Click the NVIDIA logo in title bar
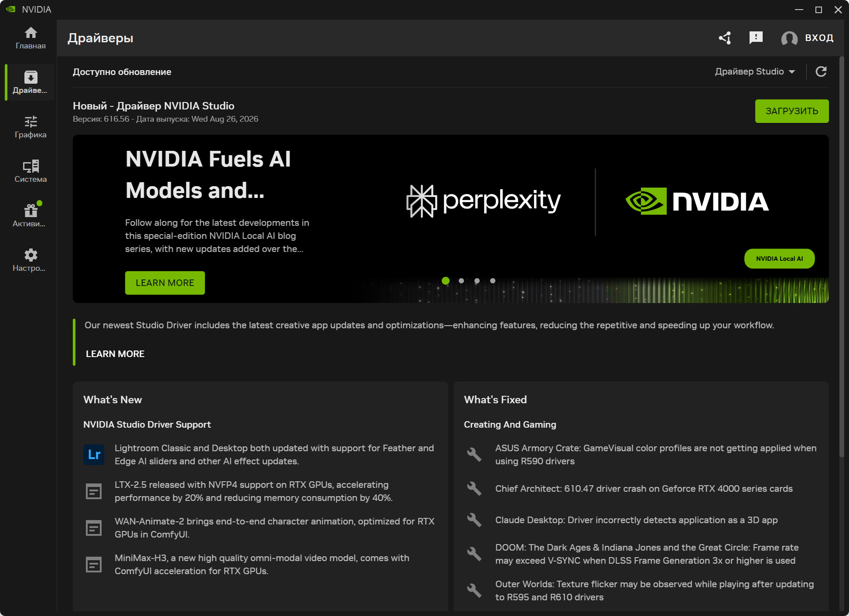The image size is (849, 616). point(11,9)
